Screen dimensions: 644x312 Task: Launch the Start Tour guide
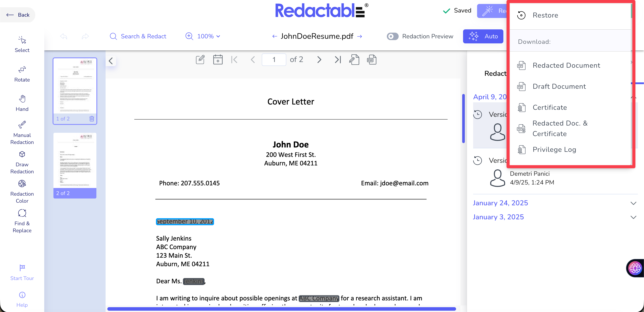pos(22,272)
